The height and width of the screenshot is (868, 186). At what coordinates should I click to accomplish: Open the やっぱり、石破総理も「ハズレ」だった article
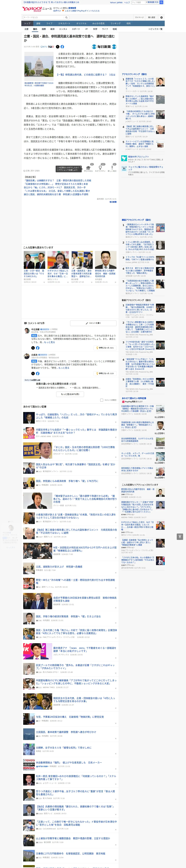point(76,416)
